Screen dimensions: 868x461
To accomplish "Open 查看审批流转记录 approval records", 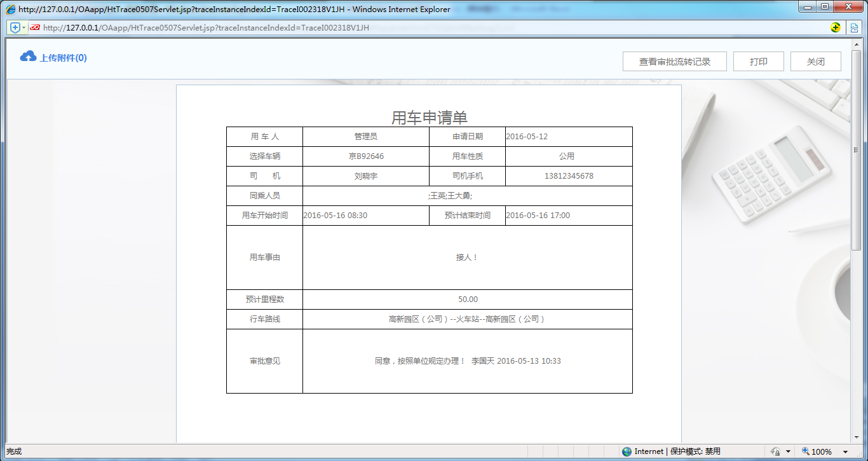I will point(674,62).
